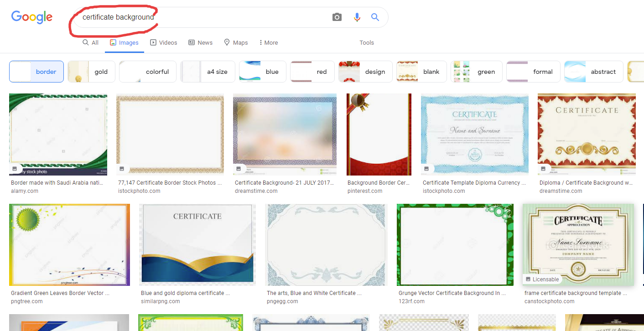Open search by image camera icon
Image resolution: width=644 pixels, height=331 pixels.
pyautogui.click(x=337, y=17)
